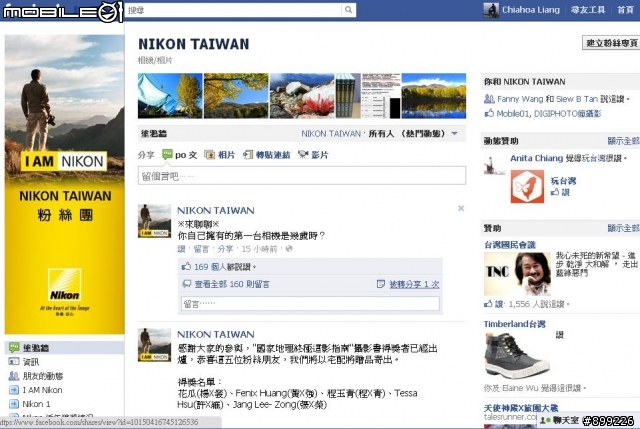Open Anita Chiang profile link
This screenshot has width=640, height=429.
pos(536,158)
